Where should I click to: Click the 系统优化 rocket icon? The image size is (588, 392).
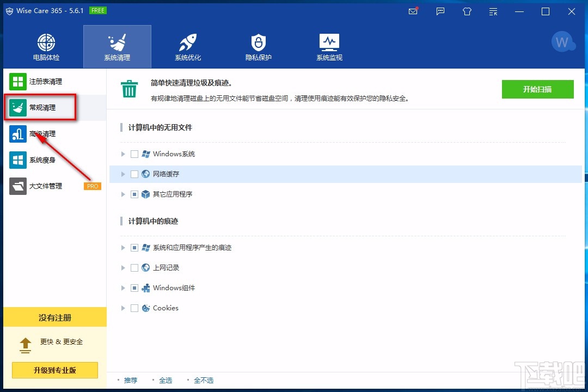pyautogui.click(x=187, y=42)
